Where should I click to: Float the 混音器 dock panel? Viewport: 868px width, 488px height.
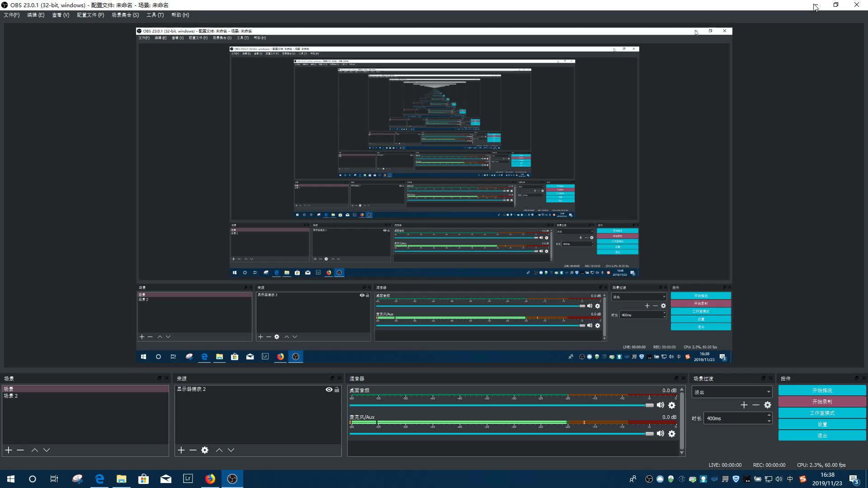(676, 378)
